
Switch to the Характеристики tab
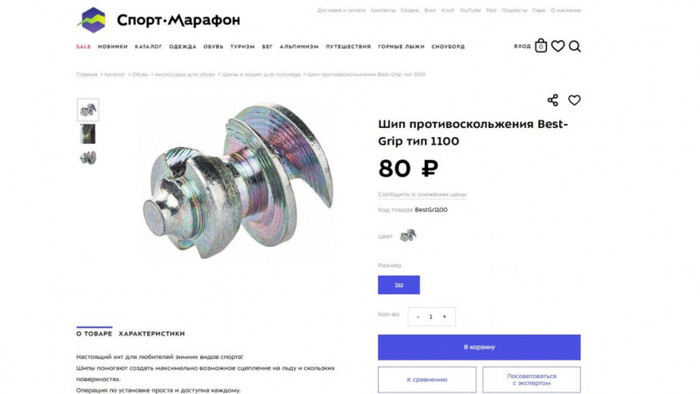click(x=152, y=333)
